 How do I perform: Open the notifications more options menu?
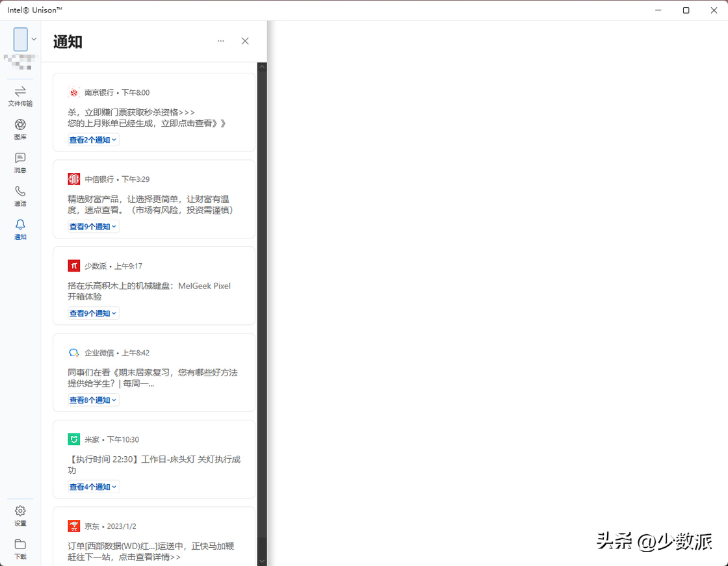click(220, 41)
